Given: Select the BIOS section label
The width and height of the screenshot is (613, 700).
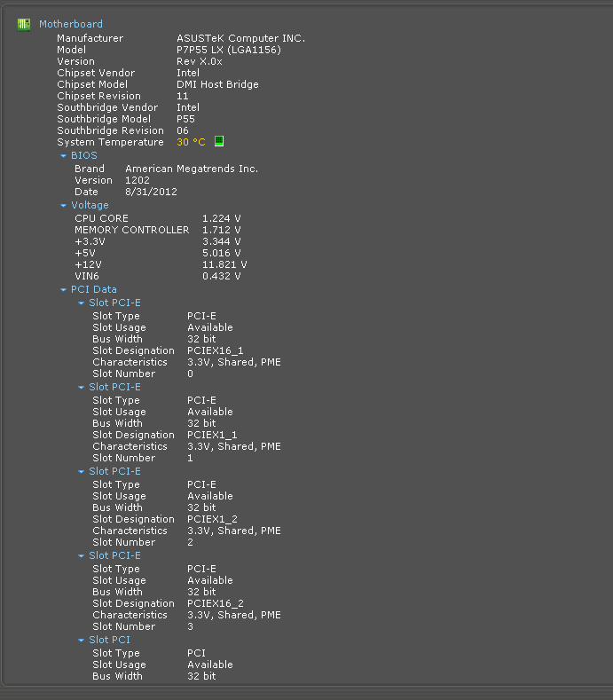Looking at the screenshot, I should [x=84, y=155].
